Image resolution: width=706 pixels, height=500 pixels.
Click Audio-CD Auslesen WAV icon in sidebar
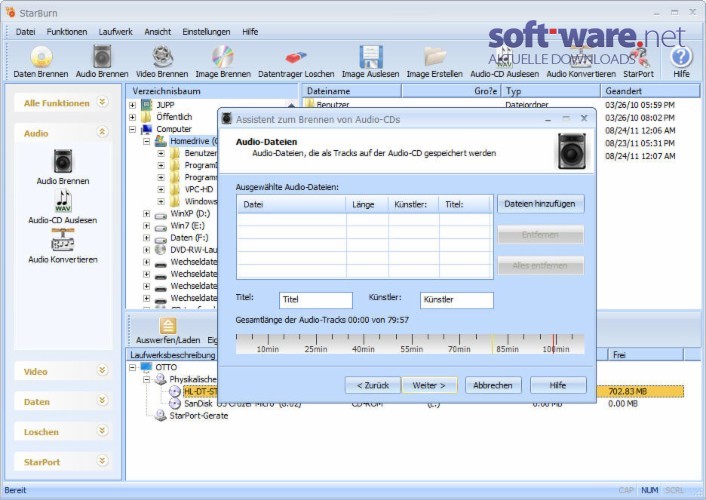coord(63,201)
